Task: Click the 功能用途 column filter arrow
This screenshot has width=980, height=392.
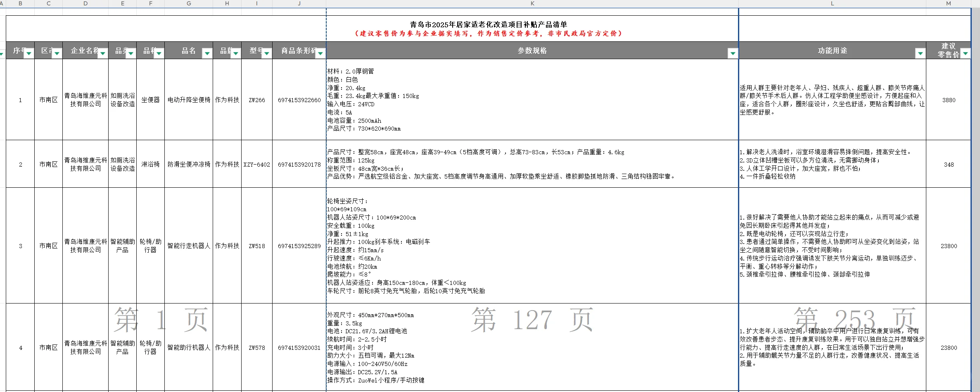Action: click(921, 53)
